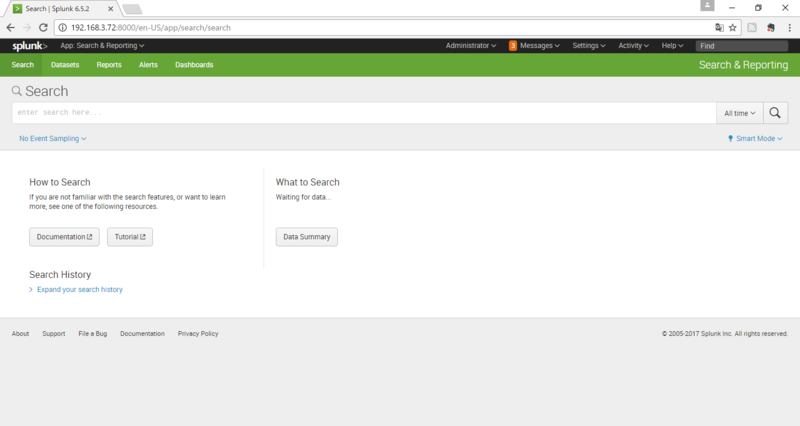Open the All time range picker
Screen dimensions: 800x426
[740, 113]
